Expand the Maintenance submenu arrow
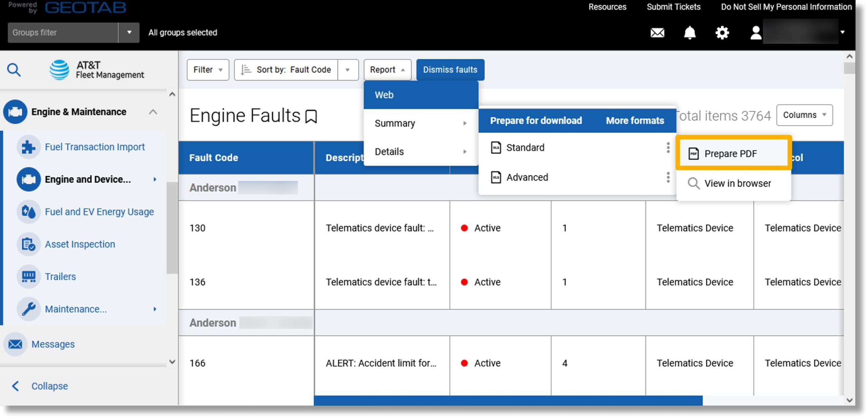Screen dimensions: 868x418 click(x=155, y=309)
